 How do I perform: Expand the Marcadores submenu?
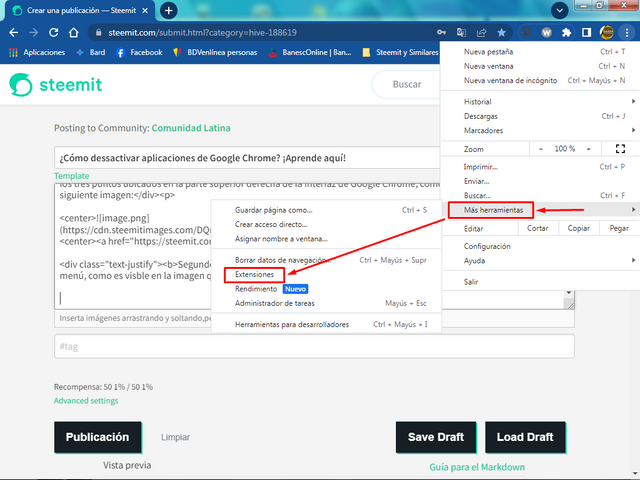540,130
